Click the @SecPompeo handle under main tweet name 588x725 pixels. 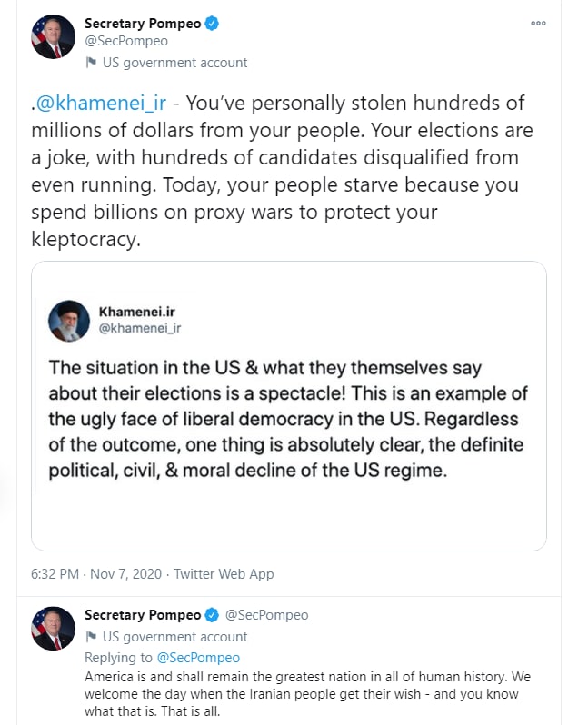tap(126, 41)
